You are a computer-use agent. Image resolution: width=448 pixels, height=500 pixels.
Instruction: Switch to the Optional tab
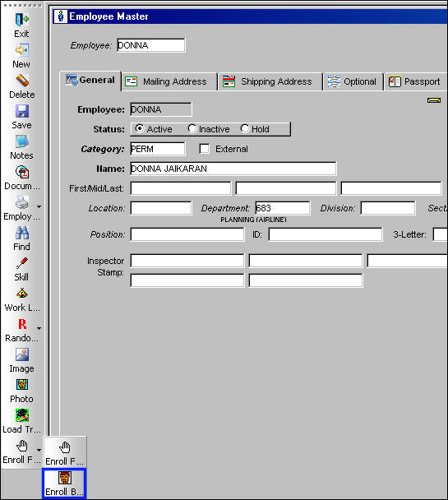click(353, 82)
